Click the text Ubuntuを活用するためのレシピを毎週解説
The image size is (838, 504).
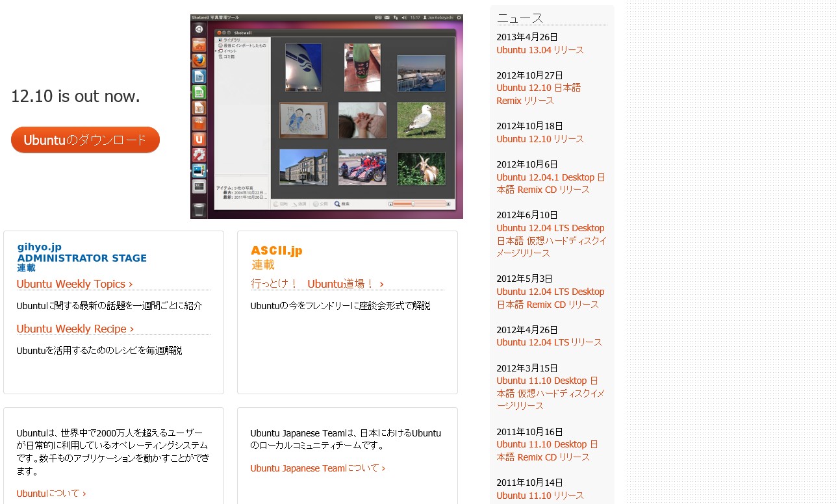tap(99, 350)
